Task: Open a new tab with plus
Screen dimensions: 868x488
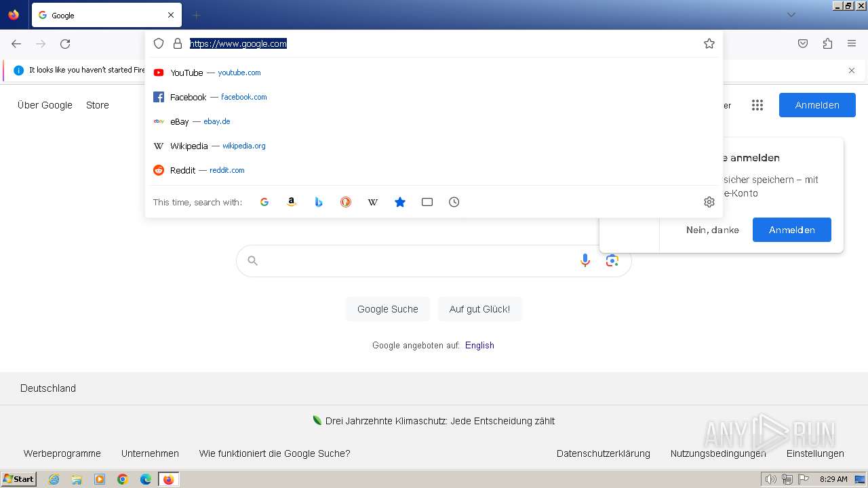Action: [196, 15]
